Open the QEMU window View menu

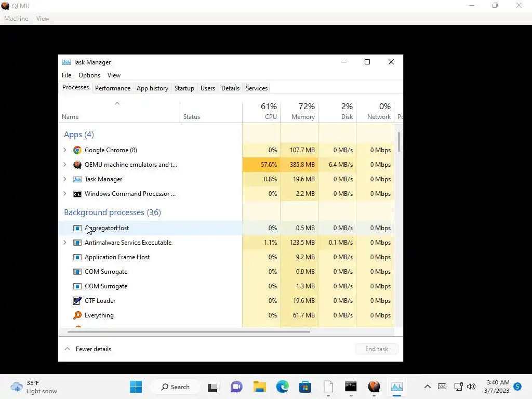43,19
